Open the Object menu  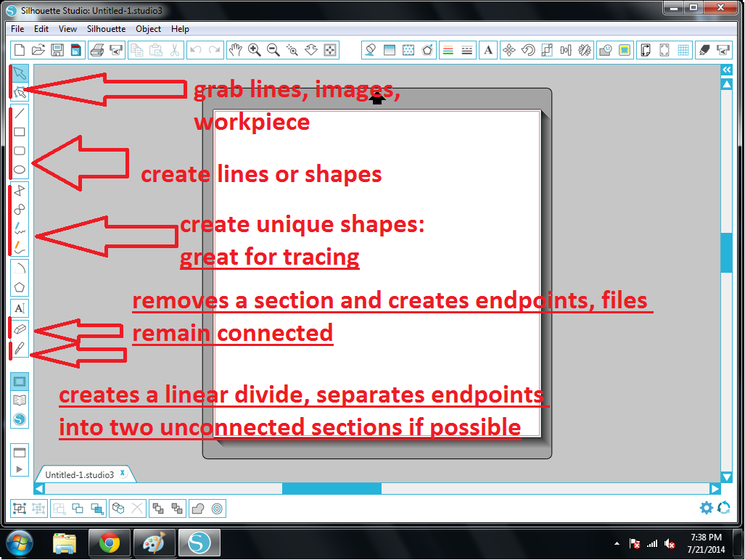[x=148, y=29]
